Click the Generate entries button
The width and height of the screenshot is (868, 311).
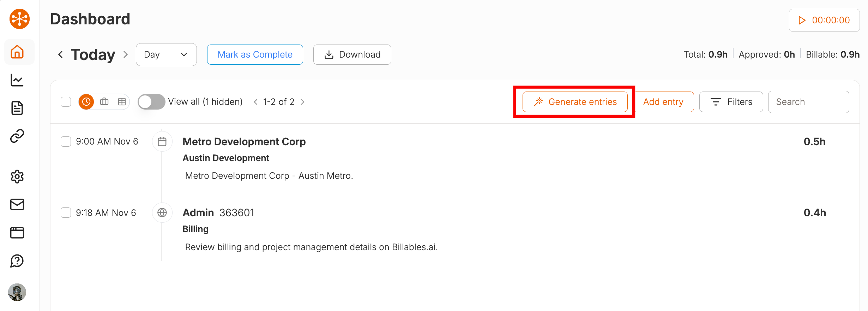[x=575, y=102]
